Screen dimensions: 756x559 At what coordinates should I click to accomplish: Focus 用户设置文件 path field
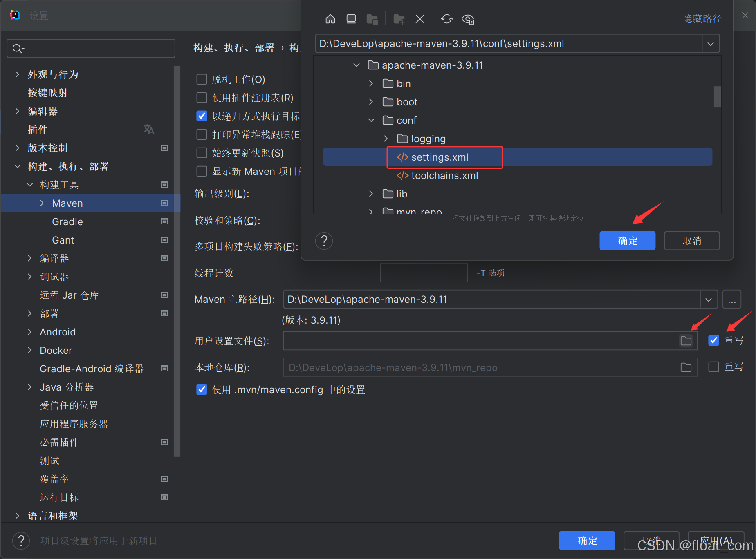point(490,341)
